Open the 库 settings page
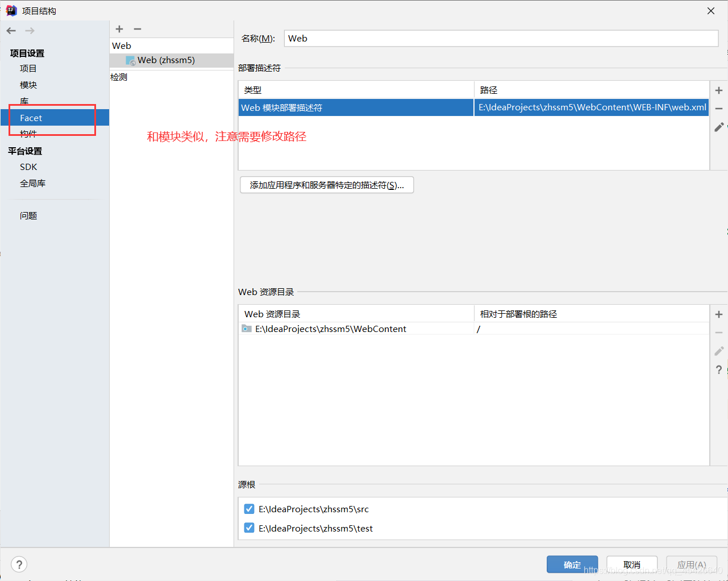728x581 pixels. coord(24,101)
